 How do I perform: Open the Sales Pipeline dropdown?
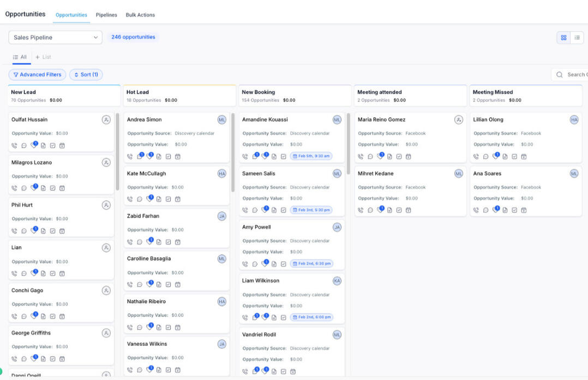pyautogui.click(x=55, y=38)
